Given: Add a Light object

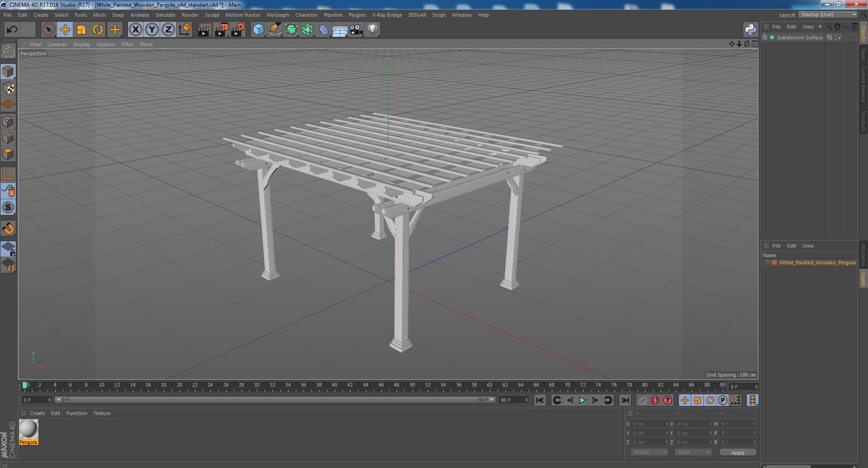Looking at the screenshot, I should click(x=372, y=30).
